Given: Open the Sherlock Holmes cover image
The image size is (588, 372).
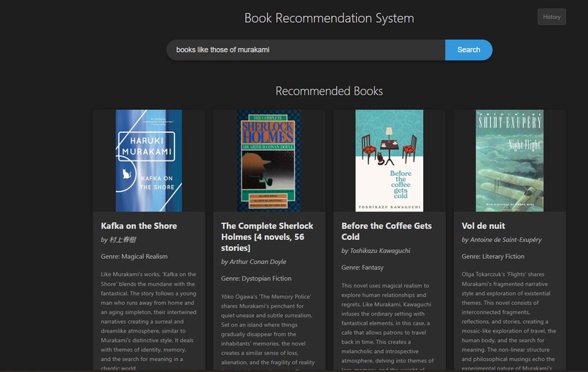Looking at the screenshot, I should point(269,160).
